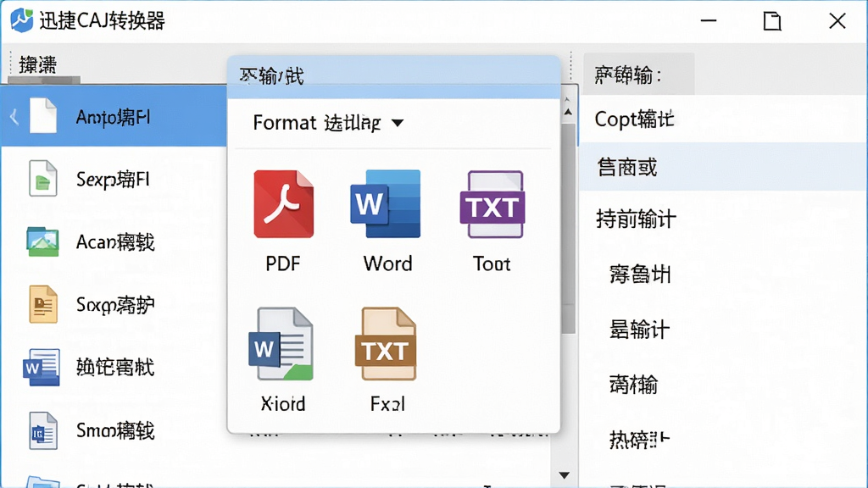Collapse using the back chevron in the highlighted sidebar row
868x488 pixels.
(x=14, y=117)
